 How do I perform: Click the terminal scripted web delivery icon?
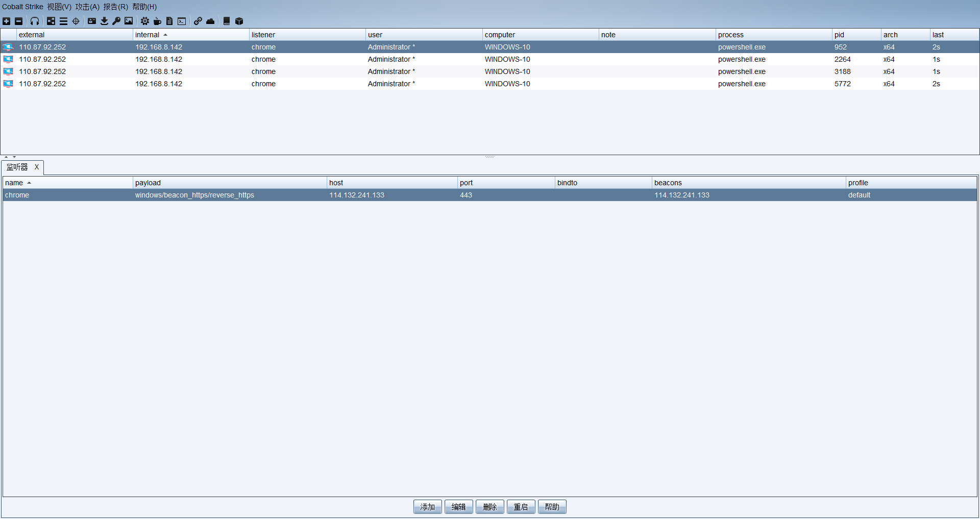coord(182,21)
